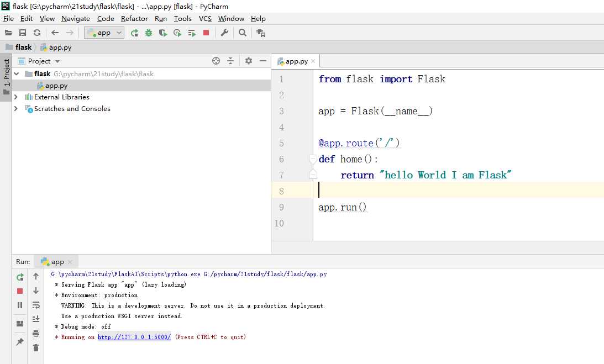Collapse the flask project root node
The width and height of the screenshot is (604, 364).
16,73
